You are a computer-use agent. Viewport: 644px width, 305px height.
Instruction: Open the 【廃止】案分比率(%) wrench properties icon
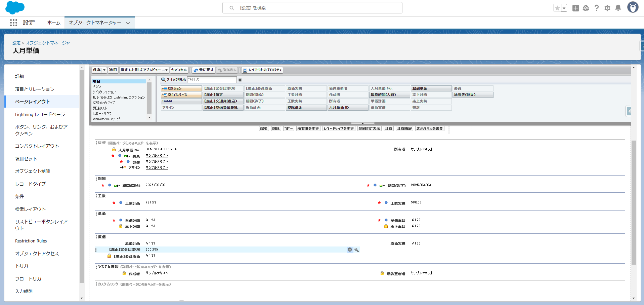(x=357, y=250)
